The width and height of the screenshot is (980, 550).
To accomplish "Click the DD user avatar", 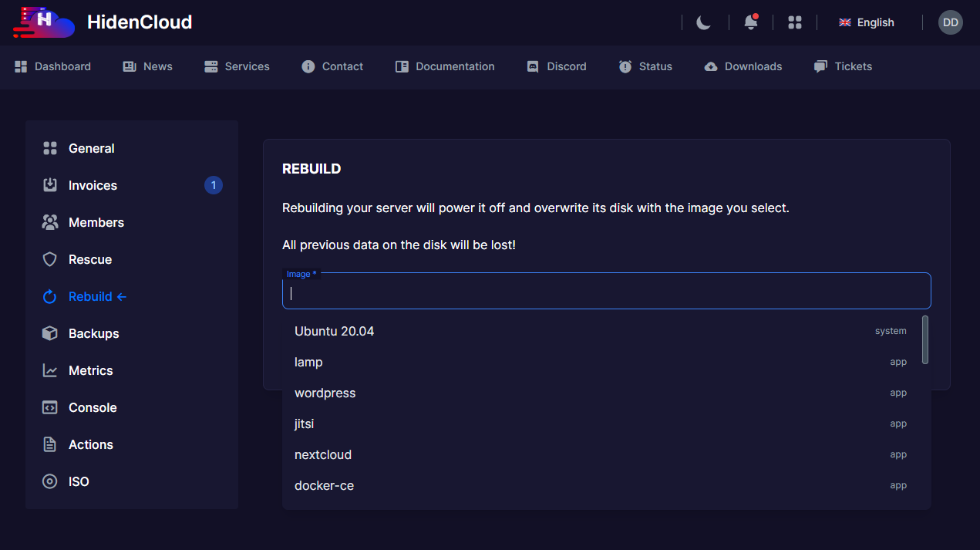I will click(x=950, y=22).
